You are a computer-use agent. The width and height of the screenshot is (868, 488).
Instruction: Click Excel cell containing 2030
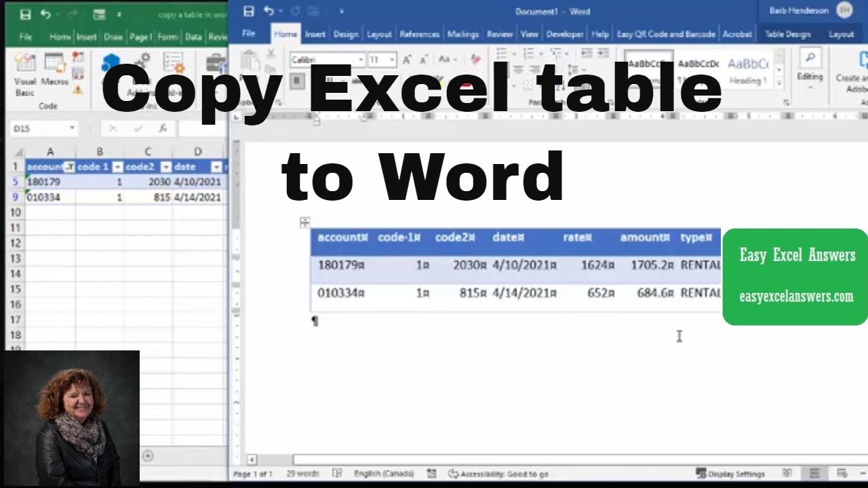[x=148, y=182]
